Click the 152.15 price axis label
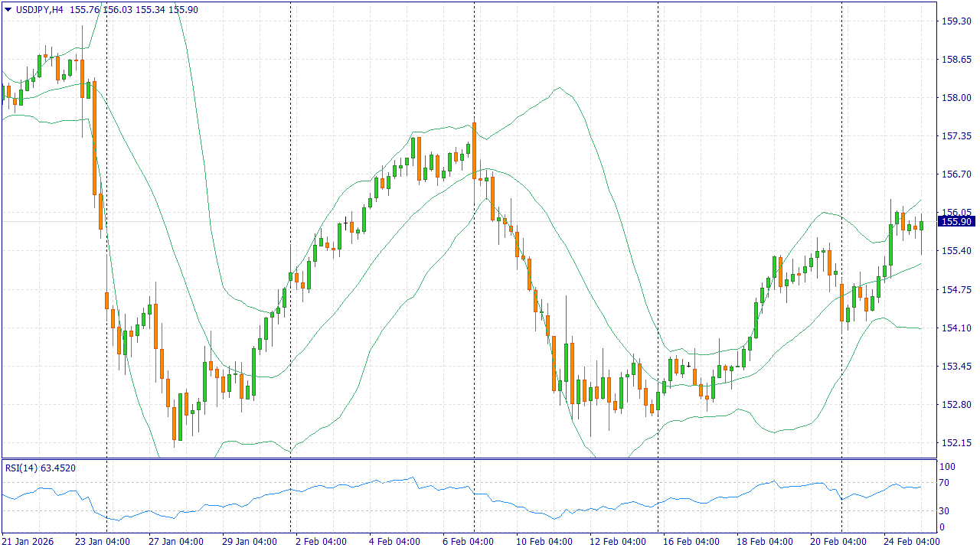This screenshot has width=980, height=551. pyautogui.click(x=955, y=443)
